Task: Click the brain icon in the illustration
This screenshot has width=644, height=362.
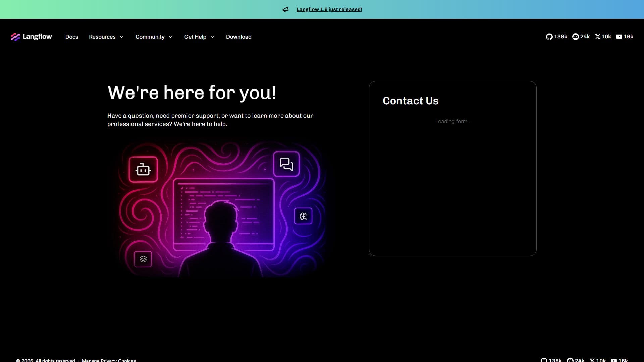Action: click(x=303, y=216)
